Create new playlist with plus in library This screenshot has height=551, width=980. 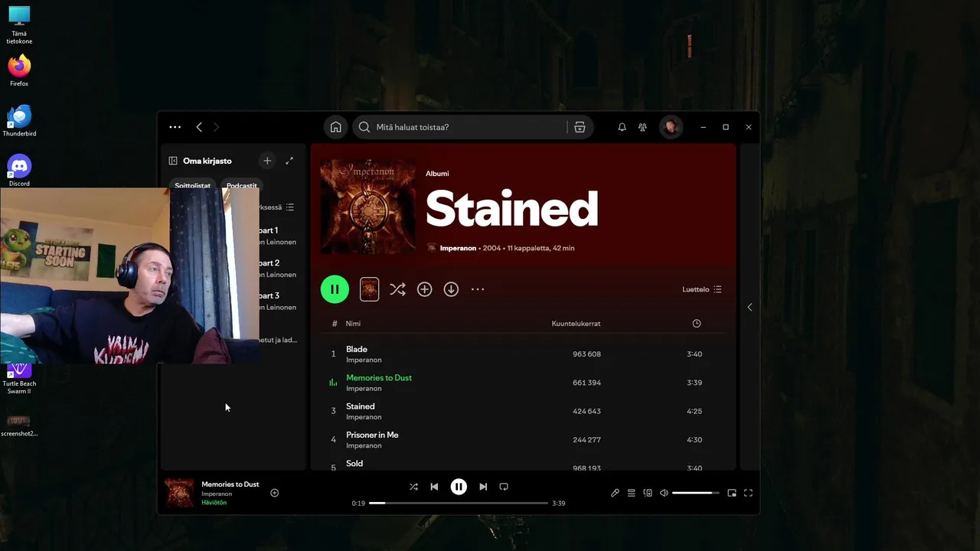[267, 161]
